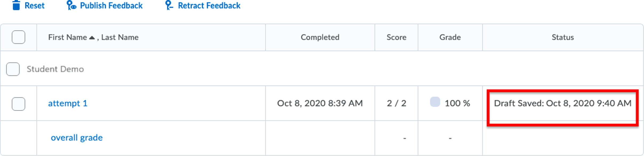
Task: Check the select-all checkbox in the header row
Action: pos(18,37)
